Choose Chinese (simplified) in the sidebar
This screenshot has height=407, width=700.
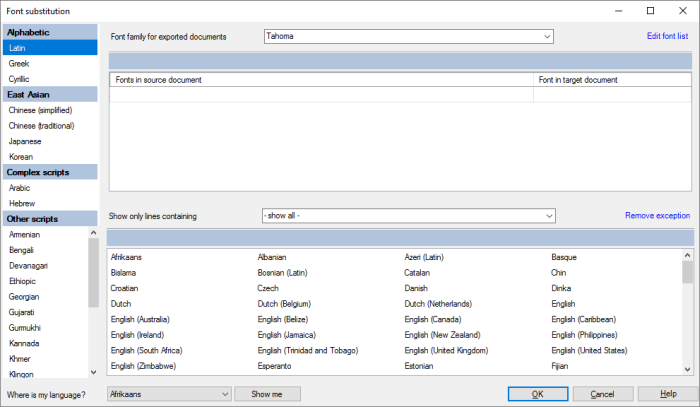(x=41, y=110)
